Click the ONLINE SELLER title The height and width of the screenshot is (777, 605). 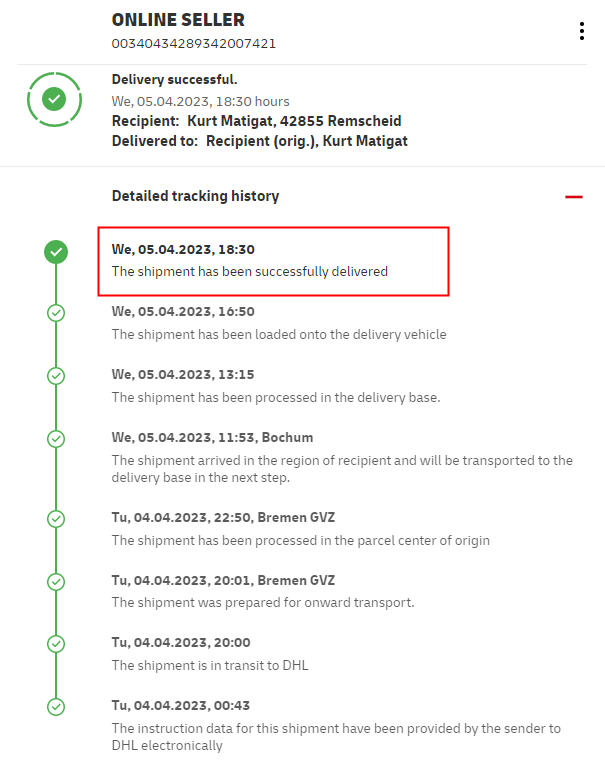pyautogui.click(x=178, y=20)
